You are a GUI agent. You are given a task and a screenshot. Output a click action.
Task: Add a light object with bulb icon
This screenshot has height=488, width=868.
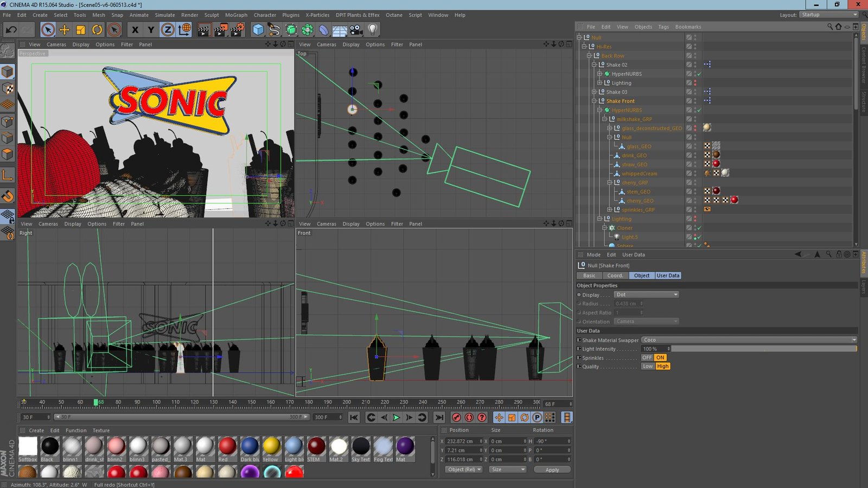373,30
